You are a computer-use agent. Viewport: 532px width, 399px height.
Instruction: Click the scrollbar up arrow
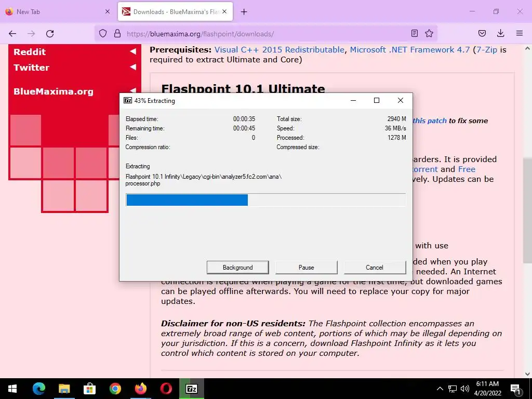click(x=527, y=48)
